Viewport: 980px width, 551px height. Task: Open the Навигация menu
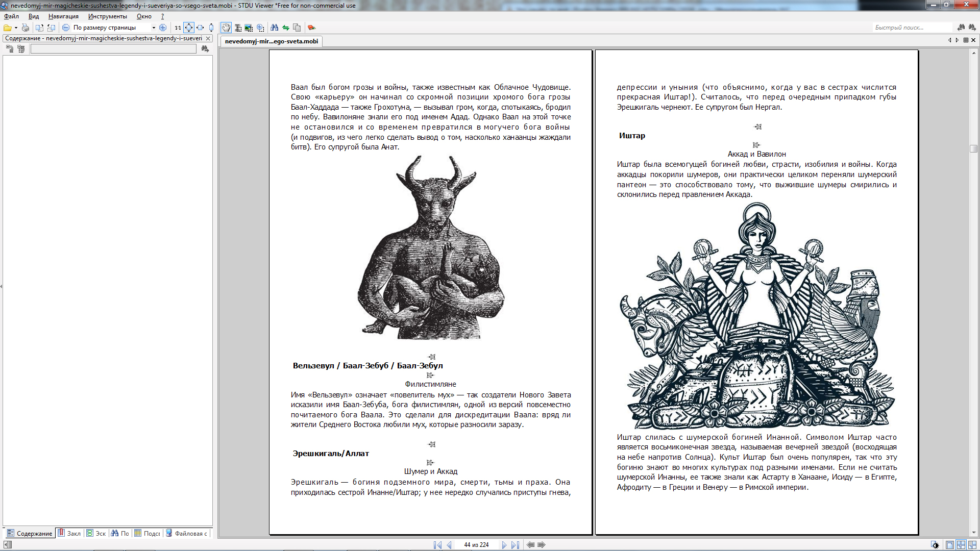pyautogui.click(x=63, y=16)
